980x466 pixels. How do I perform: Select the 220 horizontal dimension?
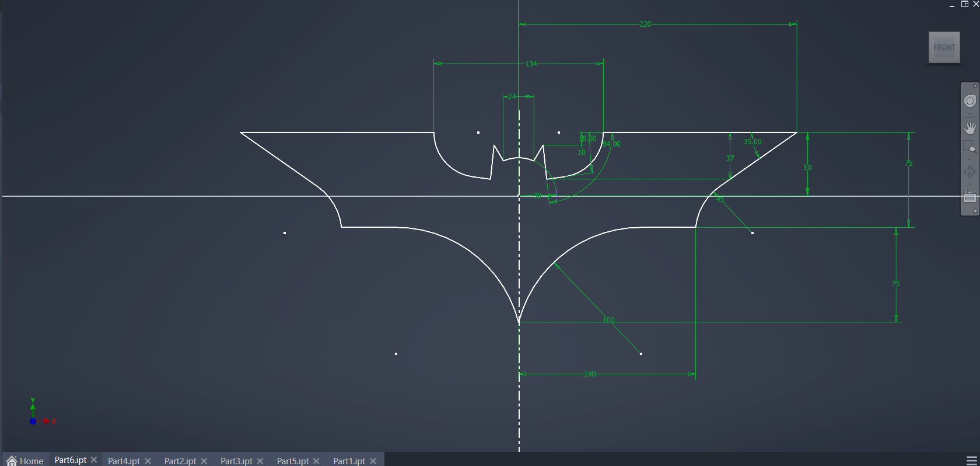(x=645, y=24)
